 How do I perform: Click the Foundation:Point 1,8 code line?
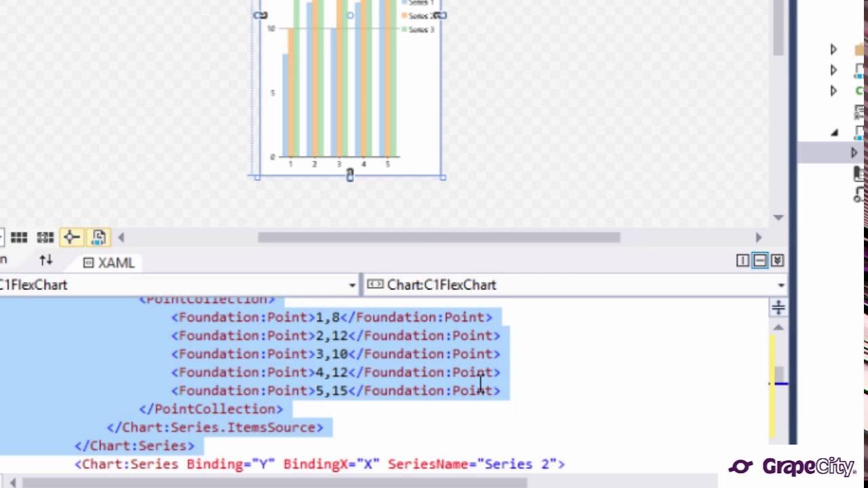[332, 317]
